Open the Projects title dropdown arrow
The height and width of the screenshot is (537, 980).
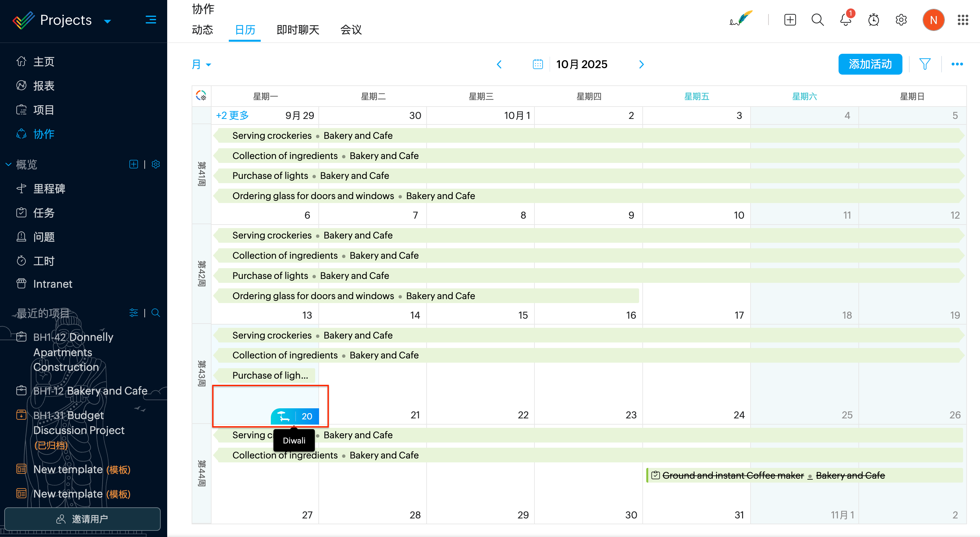point(108,21)
